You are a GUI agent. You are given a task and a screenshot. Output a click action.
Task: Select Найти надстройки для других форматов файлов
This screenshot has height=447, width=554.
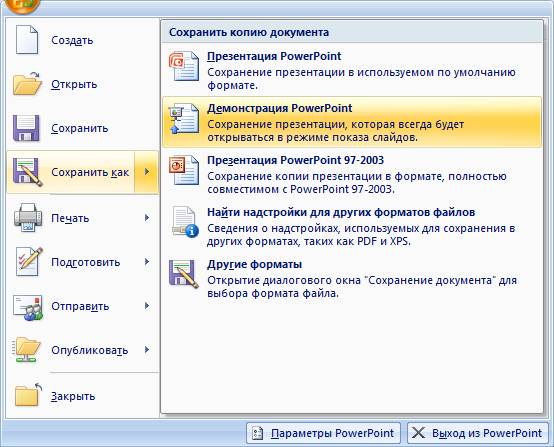pos(352,226)
